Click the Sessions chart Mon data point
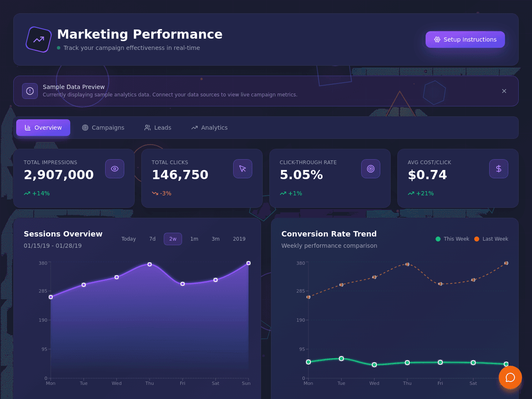The height and width of the screenshot is (399, 532). (x=51, y=297)
